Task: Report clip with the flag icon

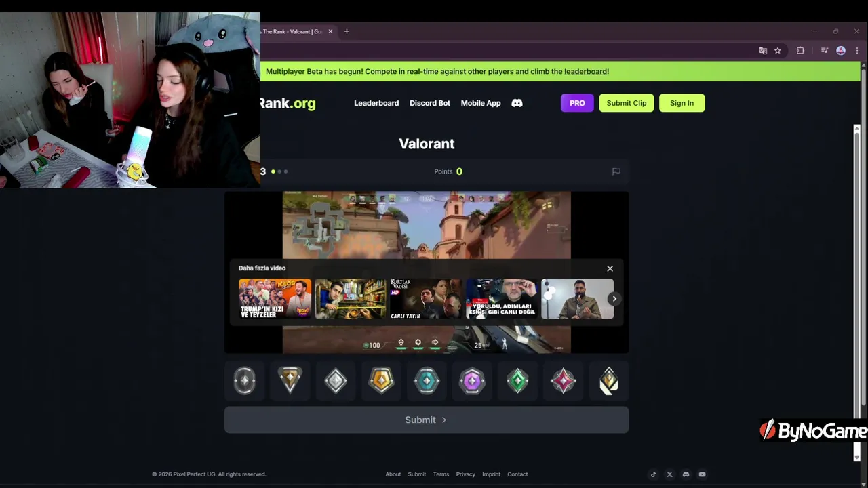Action: (x=616, y=171)
